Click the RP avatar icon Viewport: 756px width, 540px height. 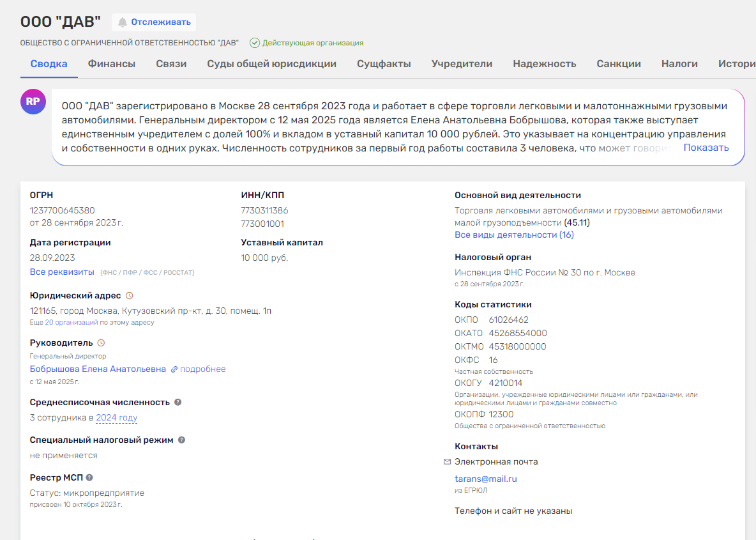click(33, 102)
